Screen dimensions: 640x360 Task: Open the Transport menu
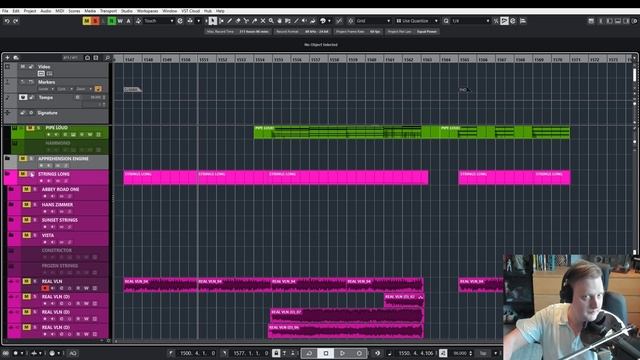tap(108, 11)
